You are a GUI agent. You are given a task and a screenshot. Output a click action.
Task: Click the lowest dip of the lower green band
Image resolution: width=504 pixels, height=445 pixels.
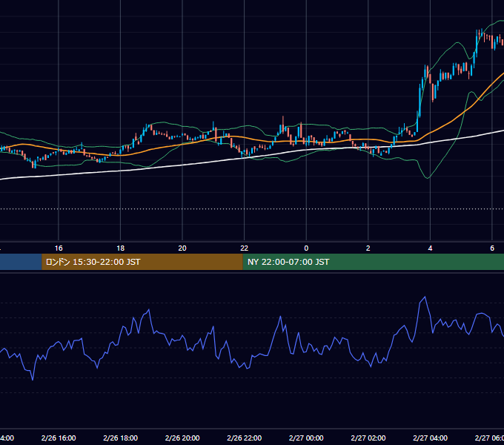428,178
